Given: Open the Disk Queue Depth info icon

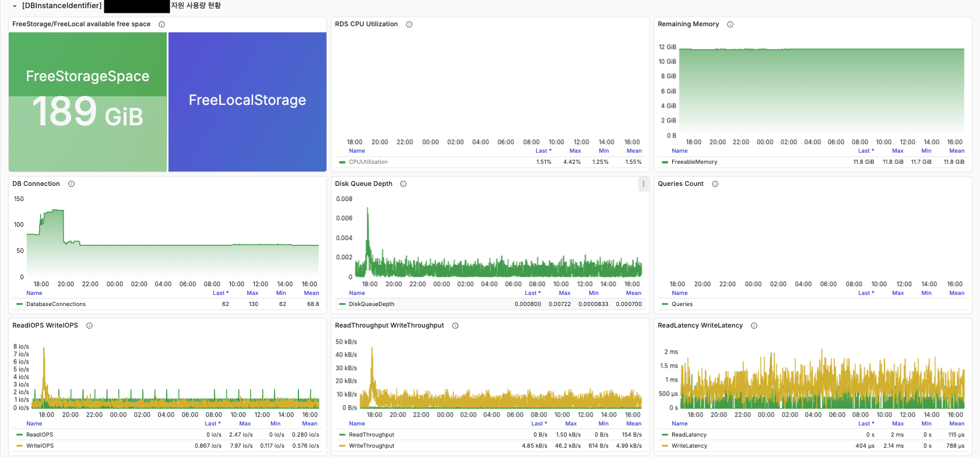Looking at the screenshot, I should tap(403, 184).
